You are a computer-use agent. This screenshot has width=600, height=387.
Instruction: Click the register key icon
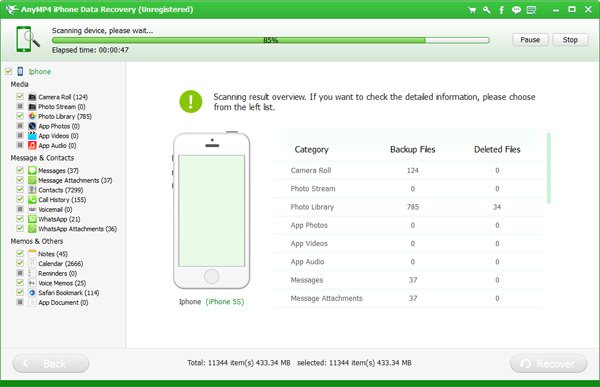[x=486, y=10]
